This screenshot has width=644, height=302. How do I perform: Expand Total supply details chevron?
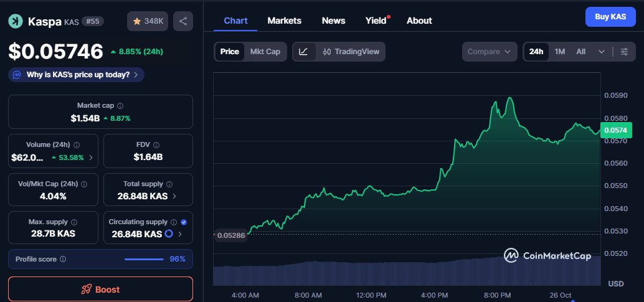coord(174,196)
